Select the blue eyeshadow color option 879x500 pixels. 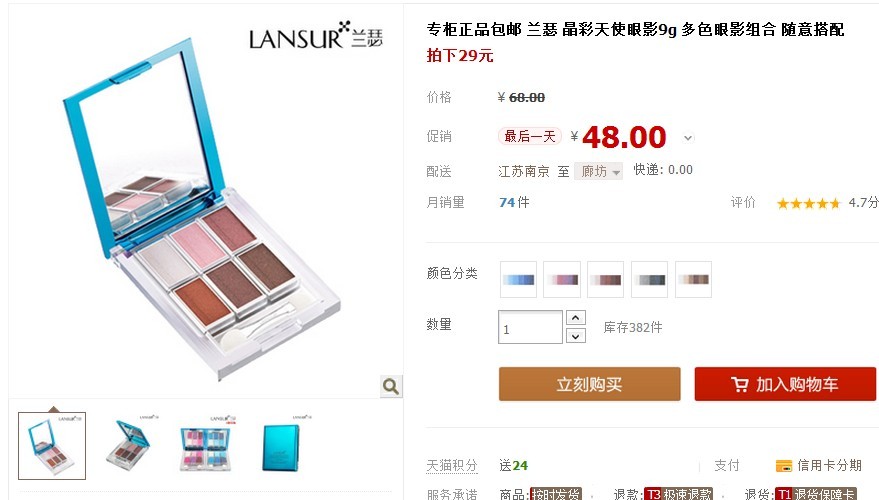[x=518, y=279]
